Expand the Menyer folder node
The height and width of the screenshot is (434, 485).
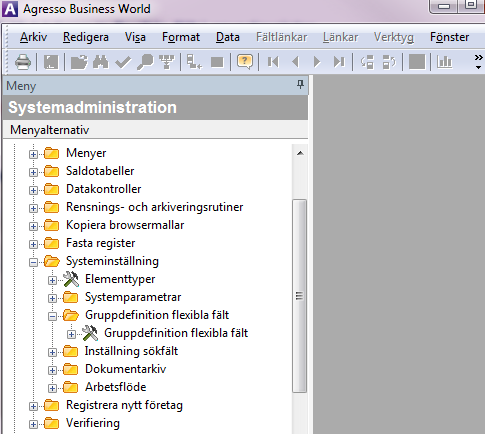tap(33, 154)
